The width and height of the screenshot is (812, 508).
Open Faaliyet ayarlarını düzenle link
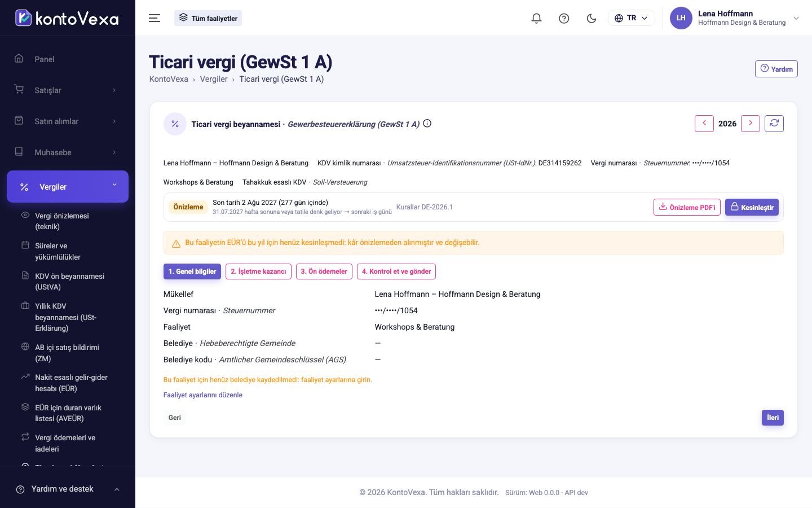[x=203, y=395]
